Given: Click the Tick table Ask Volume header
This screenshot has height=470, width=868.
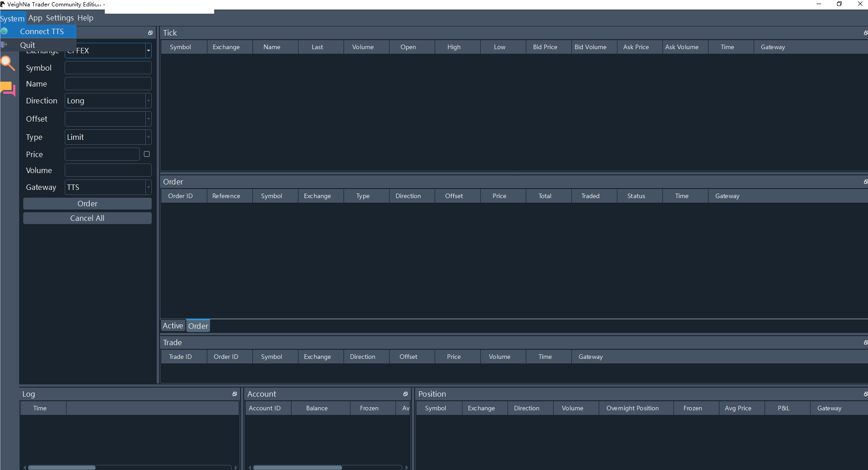Looking at the screenshot, I should 685,47.
